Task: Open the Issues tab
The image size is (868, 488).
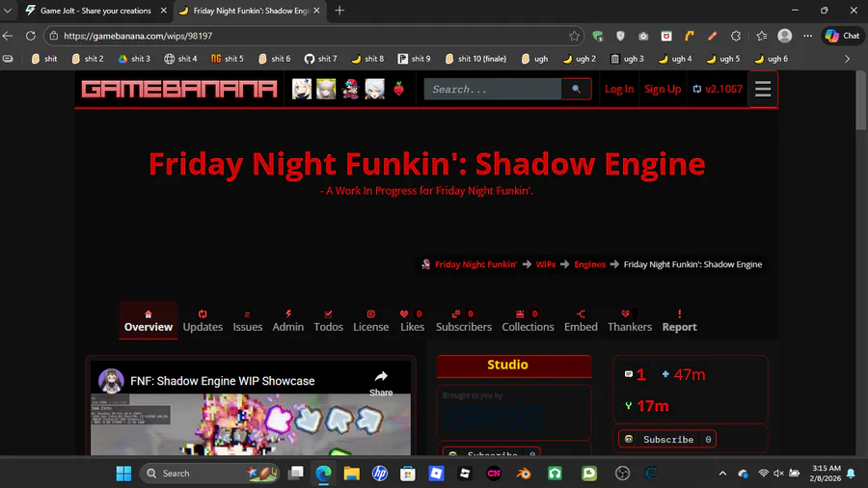Action: click(x=248, y=321)
